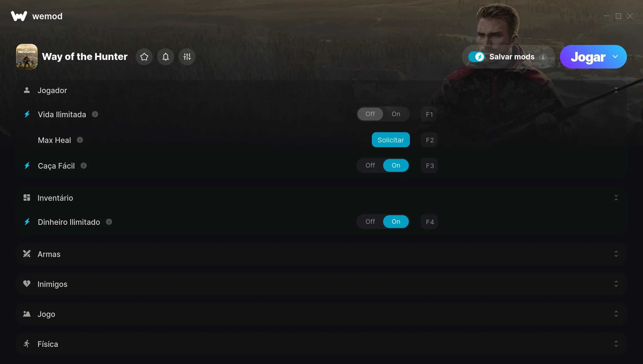This screenshot has height=364, width=643.
Task: Toggle the Salvar mods switch
Action: pos(477,57)
